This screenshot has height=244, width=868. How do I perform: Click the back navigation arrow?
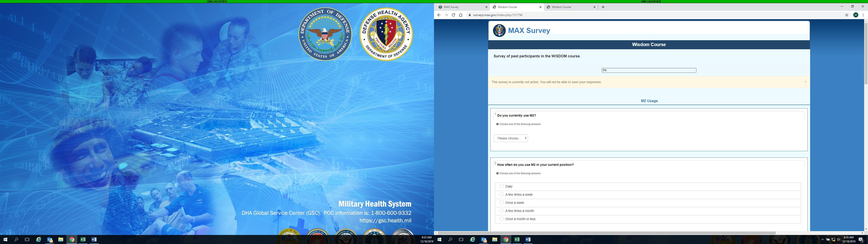(439, 15)
